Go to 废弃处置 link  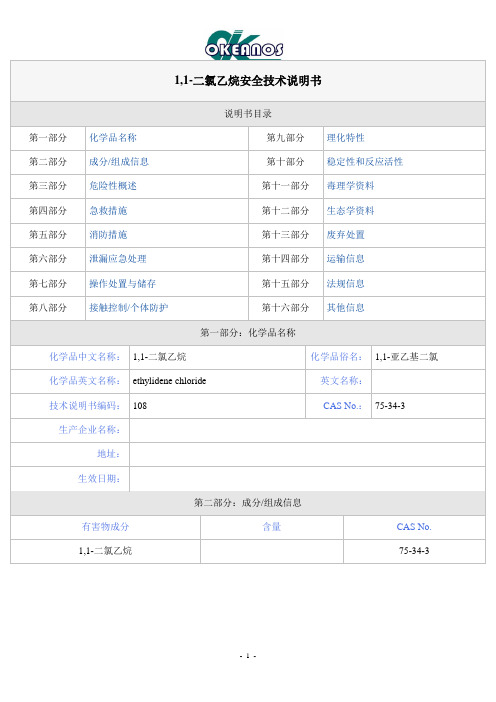click(x=346, y=235)
